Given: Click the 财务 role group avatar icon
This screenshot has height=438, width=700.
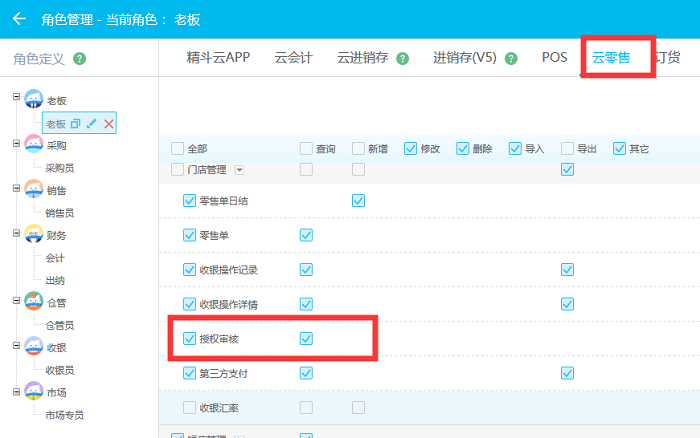Looking at the screenshot, I should coord(33,235).
